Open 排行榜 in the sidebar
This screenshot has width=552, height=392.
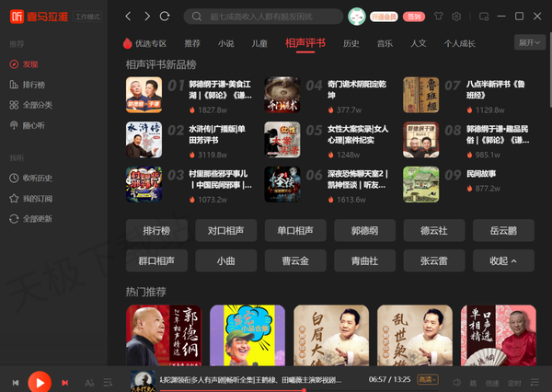27,85
